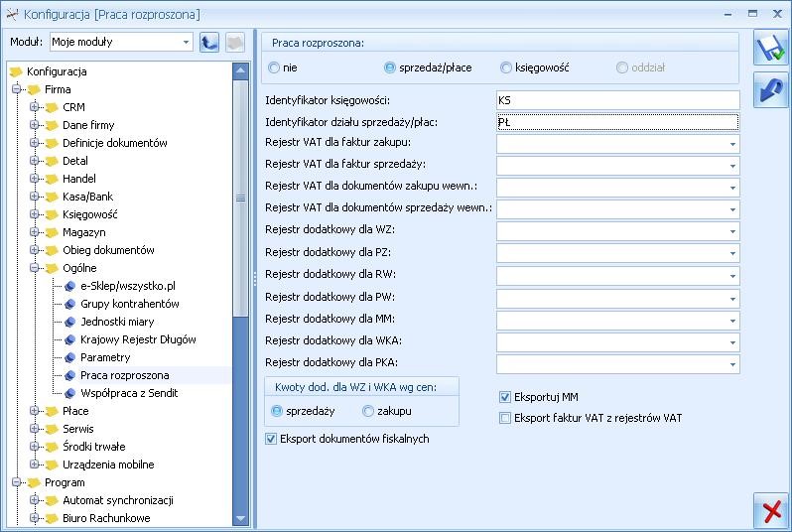Click the Urządzenia mobilne folder
The image size is (792, 532).
tap(100, 465)
